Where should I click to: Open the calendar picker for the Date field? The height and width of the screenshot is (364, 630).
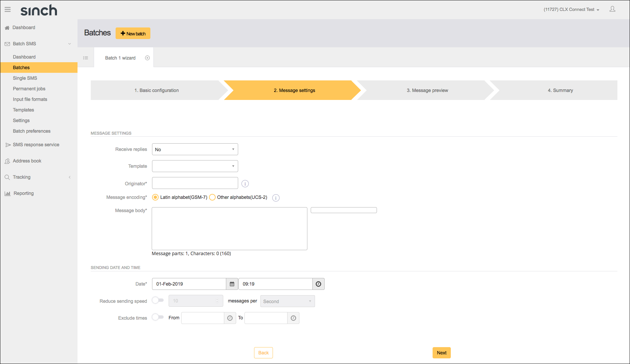pyautogui.click(x=232, y=284)
